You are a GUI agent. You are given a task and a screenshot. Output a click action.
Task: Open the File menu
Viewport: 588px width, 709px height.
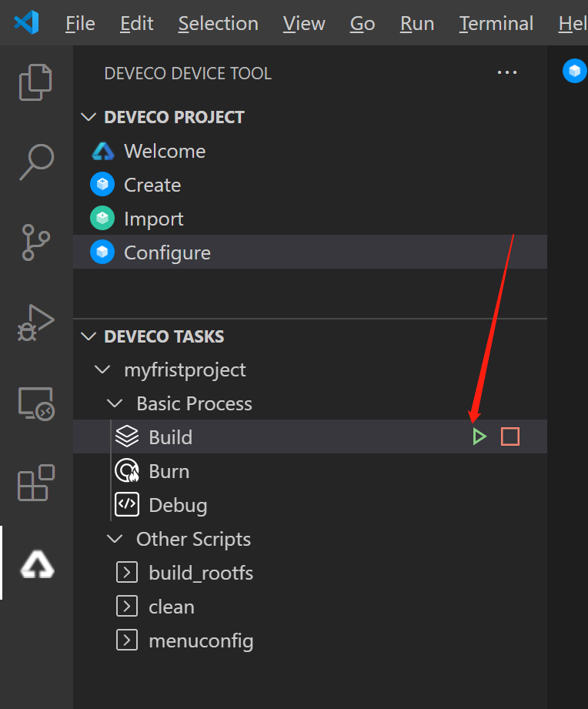pyautogui.click(x=80, y=24)
